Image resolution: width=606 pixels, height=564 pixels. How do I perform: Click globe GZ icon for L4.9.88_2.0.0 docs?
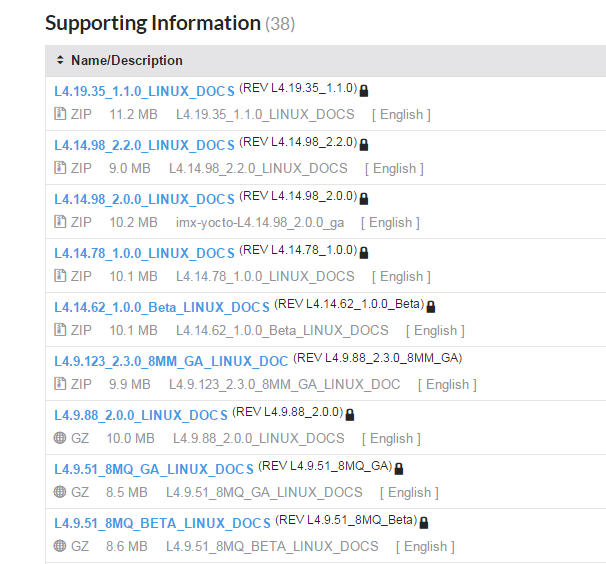[60, 438]
